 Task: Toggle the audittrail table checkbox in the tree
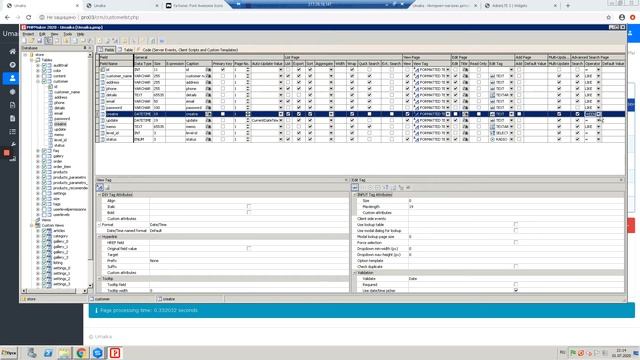point(44,65)
